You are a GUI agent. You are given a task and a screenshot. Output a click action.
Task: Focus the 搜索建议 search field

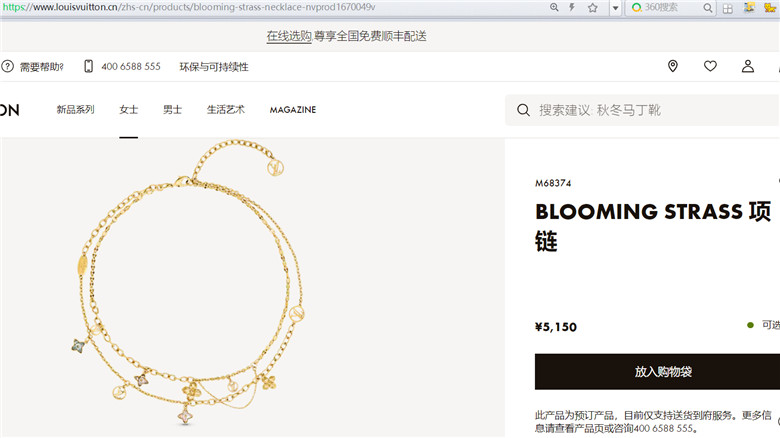[643, 110]
